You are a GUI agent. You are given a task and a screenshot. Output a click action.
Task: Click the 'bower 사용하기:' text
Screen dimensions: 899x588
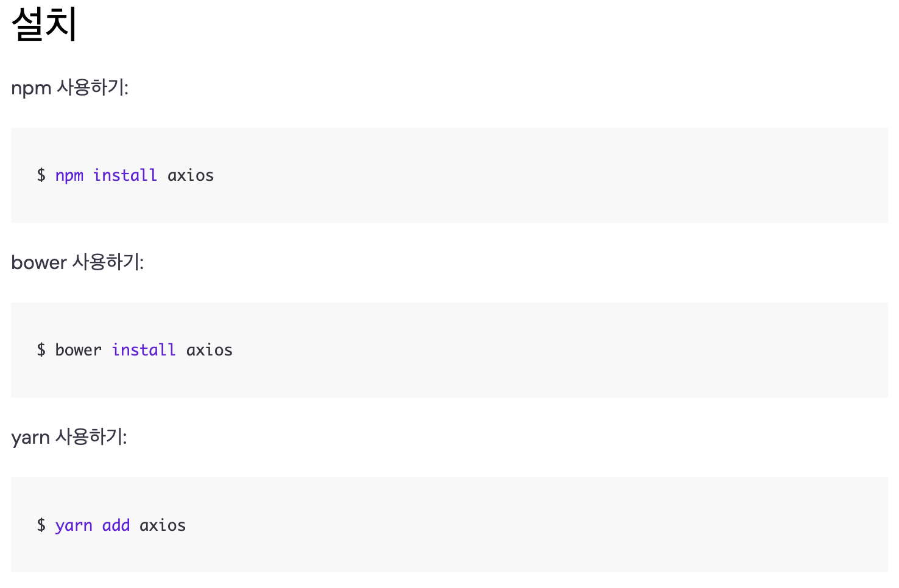click(x=78, y=262)
